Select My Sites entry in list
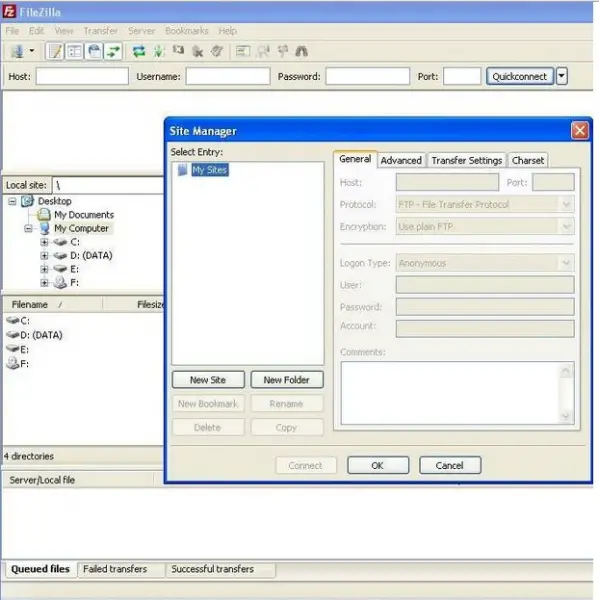 [209, 170]
